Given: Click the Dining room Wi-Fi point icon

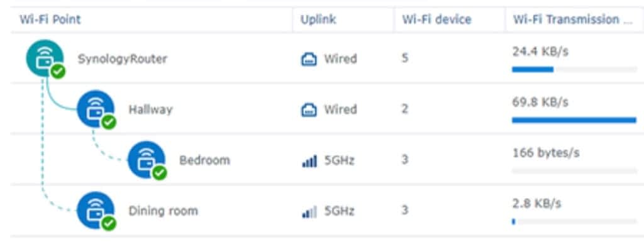Looking at the screenshot, I should tap(96, 210).
